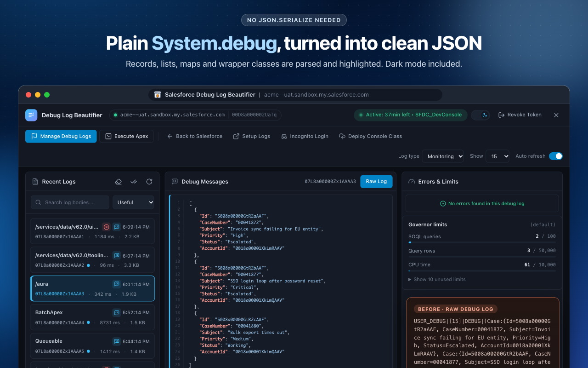Click the debug message icon on the 6:09:14 PM log

(x=117, y=227)
